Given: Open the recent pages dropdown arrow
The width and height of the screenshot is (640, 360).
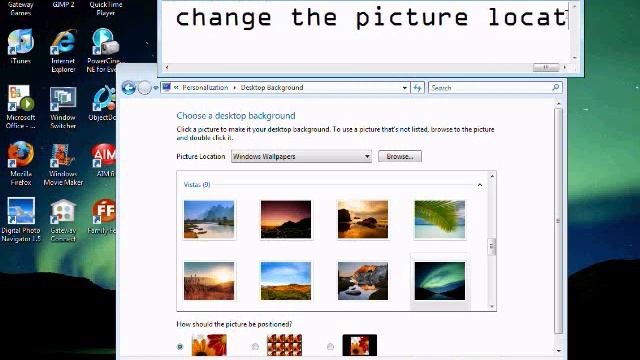Looking at the screenshot, I should tap(156, 88).
